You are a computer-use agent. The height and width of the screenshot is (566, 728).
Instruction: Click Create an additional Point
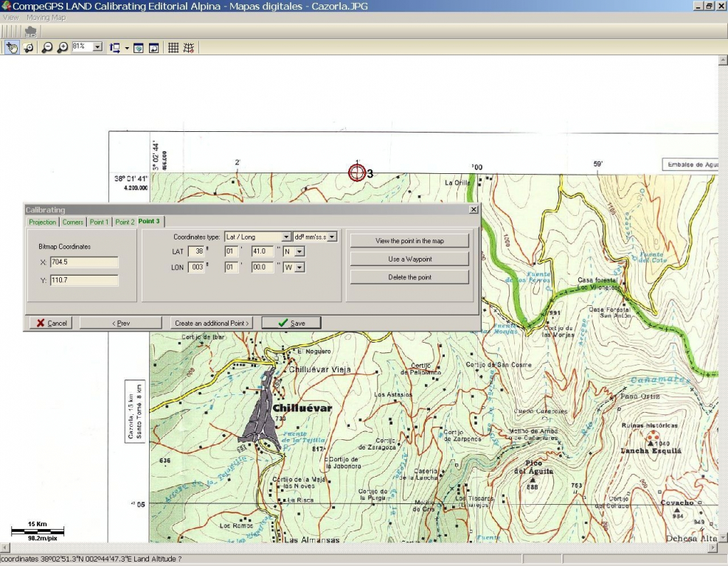click(x=212, y=323)
